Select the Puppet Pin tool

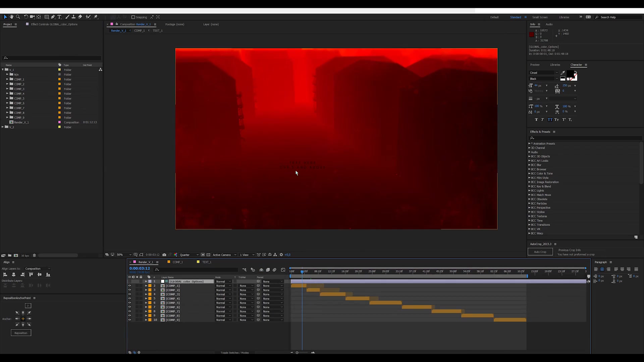[x=96, y=17]
